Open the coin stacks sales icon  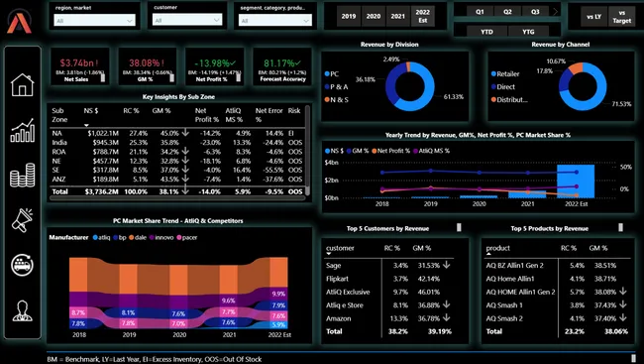pyautogui.click(x=22, y=175)
